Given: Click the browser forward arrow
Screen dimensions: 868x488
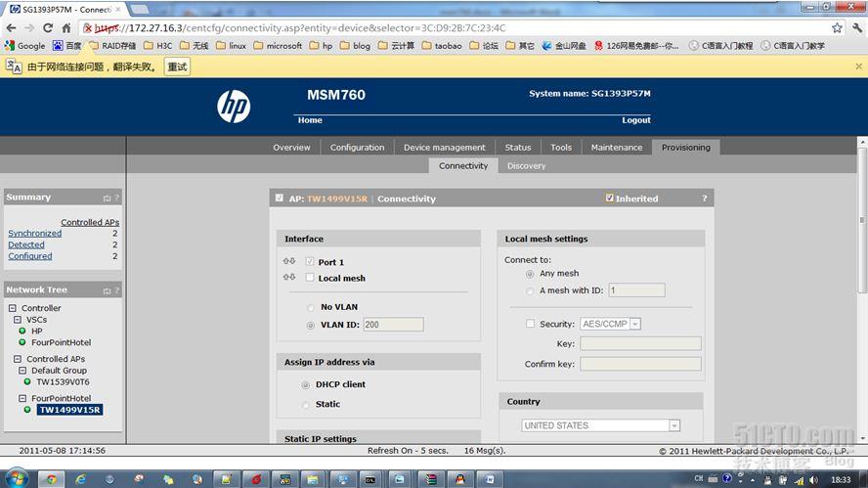Looking at the screenshot, I should [x=29, y=27].
